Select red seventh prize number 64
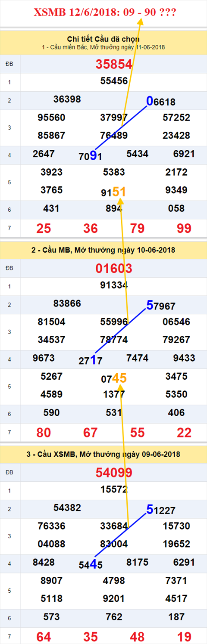 coord(44,637)
